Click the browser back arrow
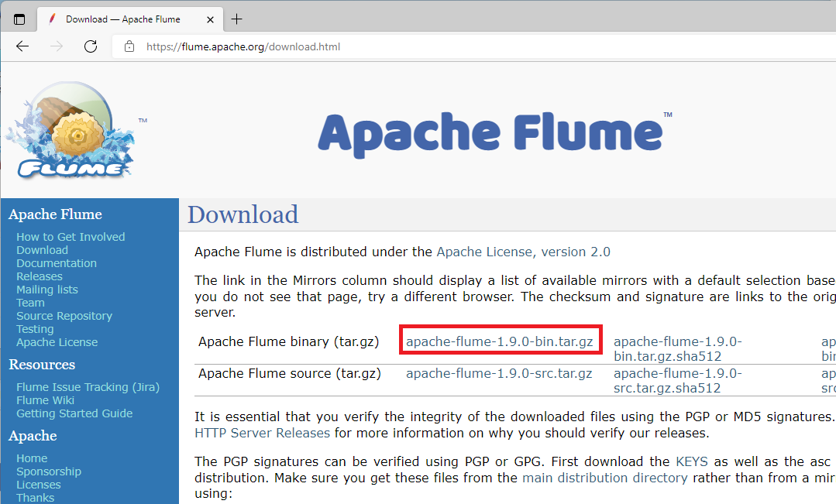The height and width of the screenshot is (504, 836). tap(22, 46)
